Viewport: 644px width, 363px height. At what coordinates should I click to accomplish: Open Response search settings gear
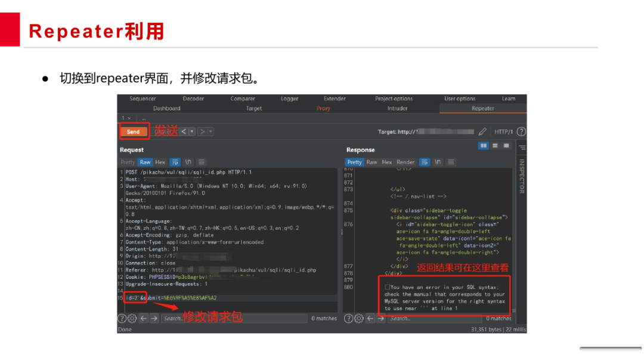(x=358, y=318)
